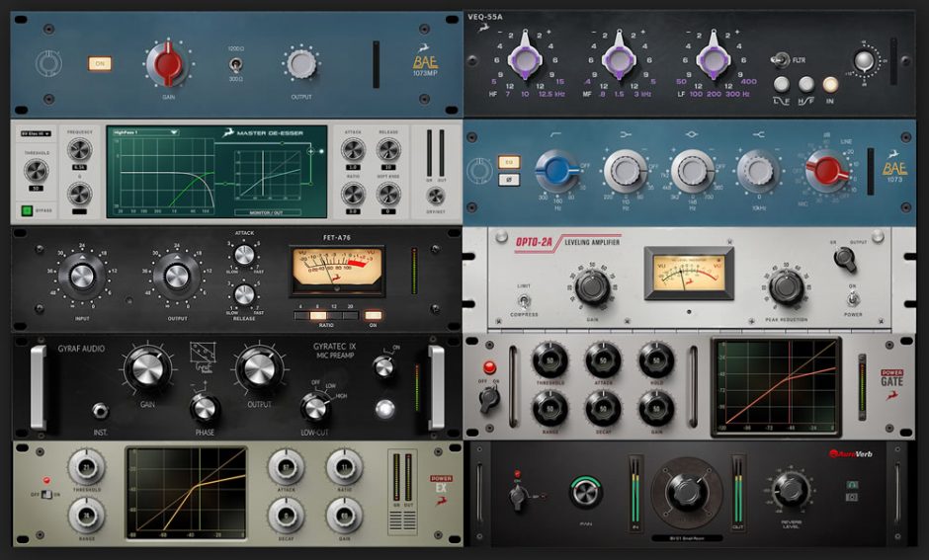Flip the OFF/ON switch on Power EX
Screen dimensions: 929x560
click(46, 494)
